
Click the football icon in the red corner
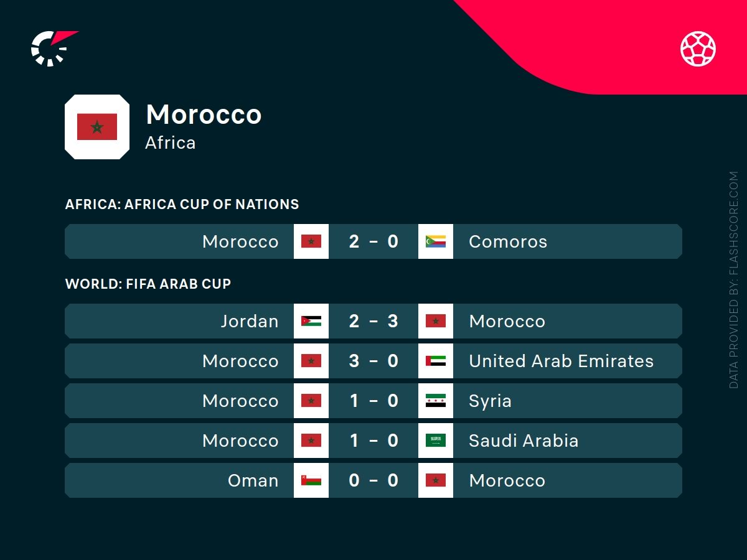698,49
